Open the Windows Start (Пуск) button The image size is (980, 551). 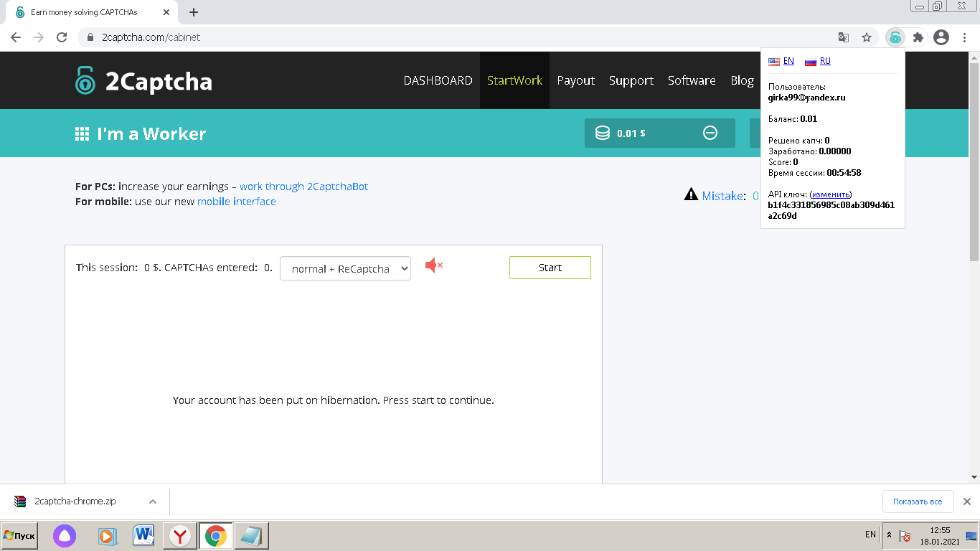tap(19, 535)
